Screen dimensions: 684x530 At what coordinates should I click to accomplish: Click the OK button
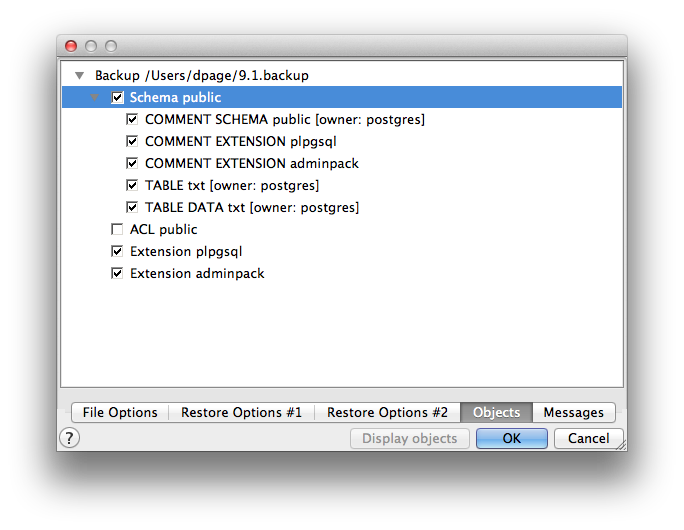click(x=511, y=438)
